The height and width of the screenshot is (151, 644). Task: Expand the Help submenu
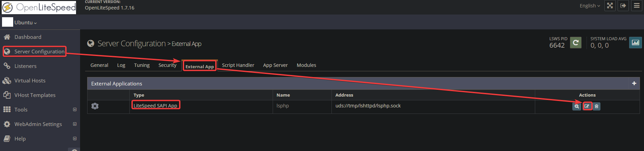point(75,139)
